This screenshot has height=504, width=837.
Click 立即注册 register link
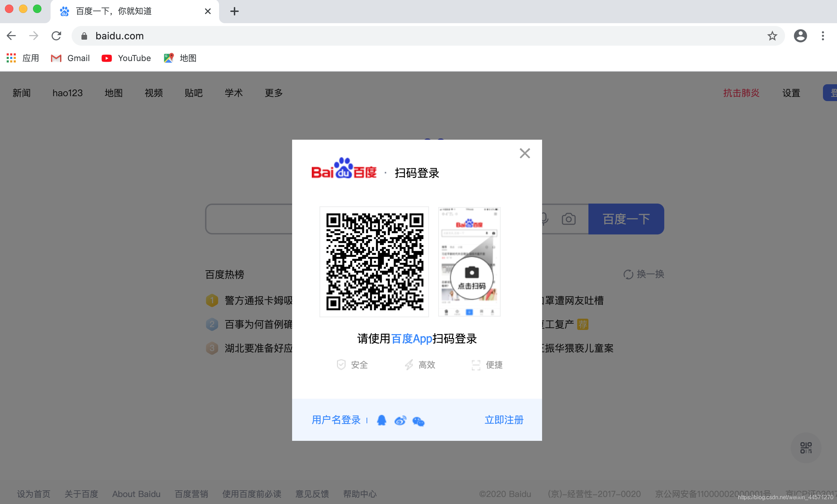504,420
